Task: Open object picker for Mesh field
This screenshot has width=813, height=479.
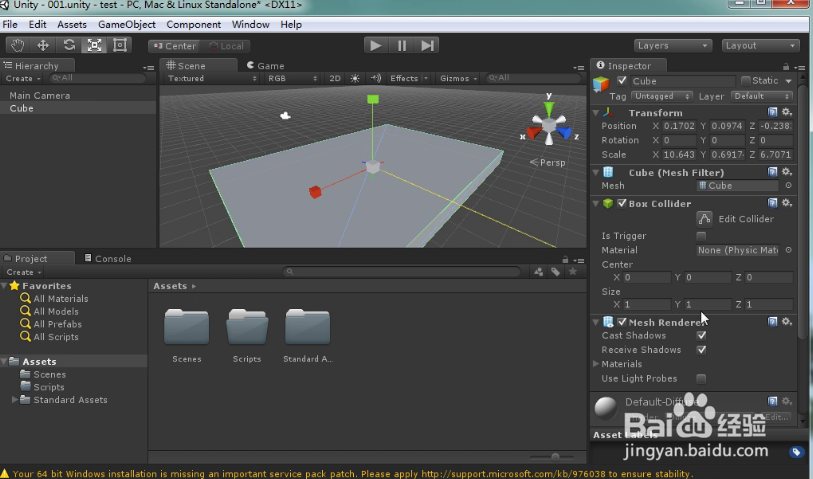Action: pyautogui.click(x=788, y=186)
